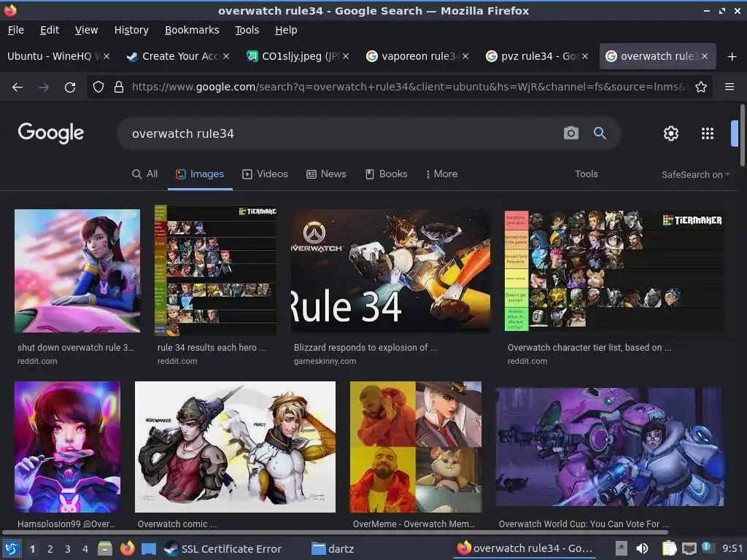This screenshot has height=560, width=747.
Task: Close the CO1sljy.jpeg tab
Action: pos(346,56)
